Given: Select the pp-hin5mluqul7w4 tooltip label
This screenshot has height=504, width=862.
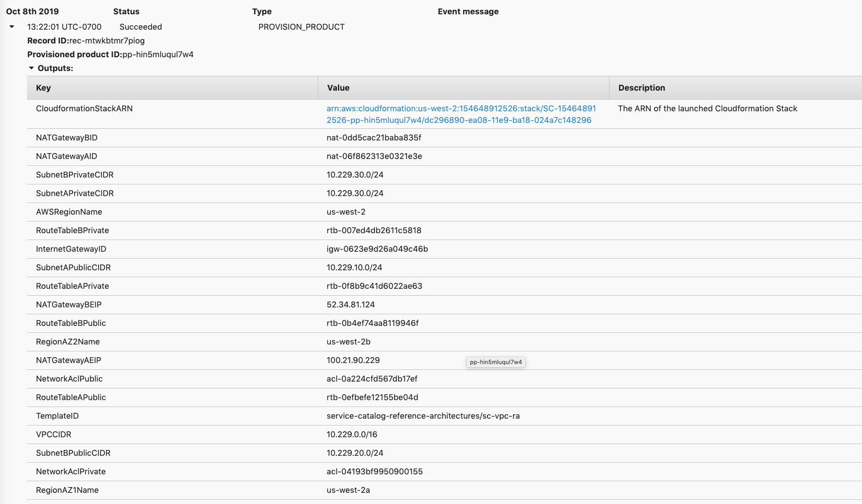Looking at the screenshot, I should [495, 362].
